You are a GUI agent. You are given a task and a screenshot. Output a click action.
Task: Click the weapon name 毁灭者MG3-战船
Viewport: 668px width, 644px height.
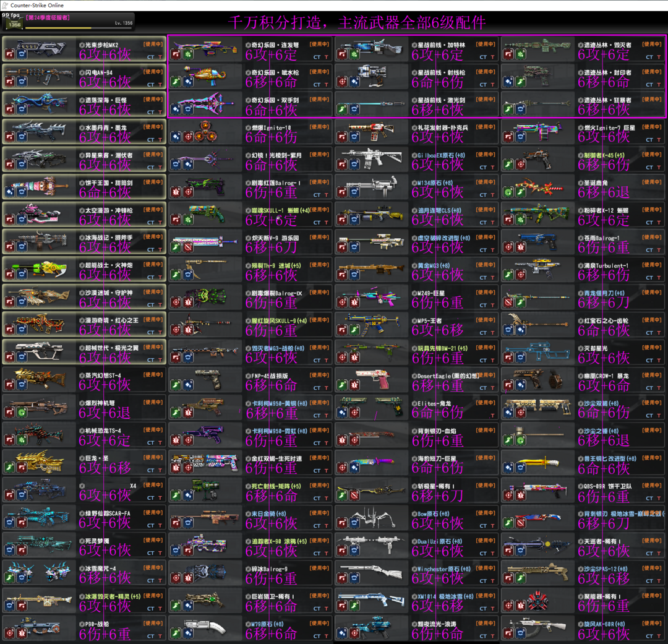click(278, 348)
